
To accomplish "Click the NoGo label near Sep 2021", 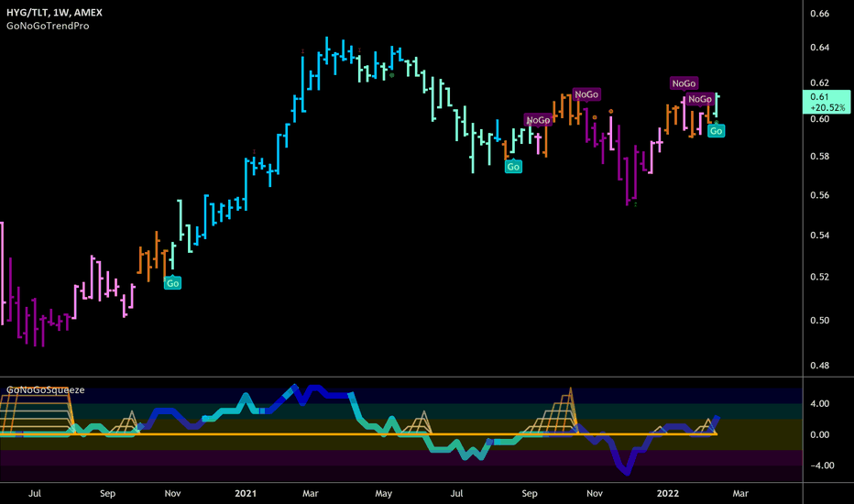I will [x=538, y=120].
